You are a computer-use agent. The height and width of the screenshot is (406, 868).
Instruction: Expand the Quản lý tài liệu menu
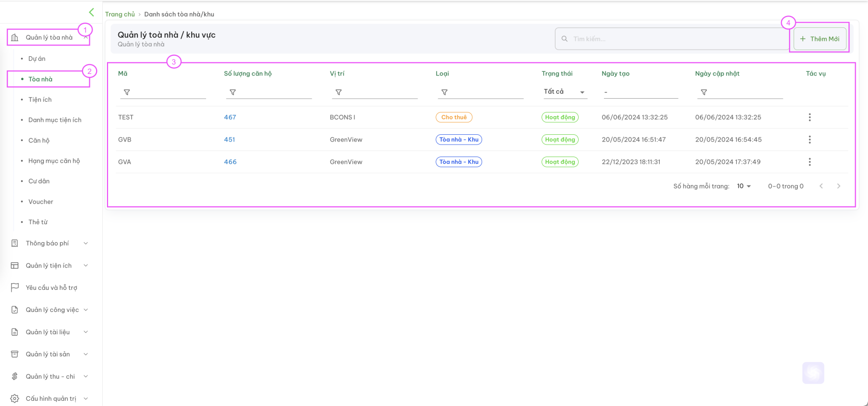[x=86, y=332]
